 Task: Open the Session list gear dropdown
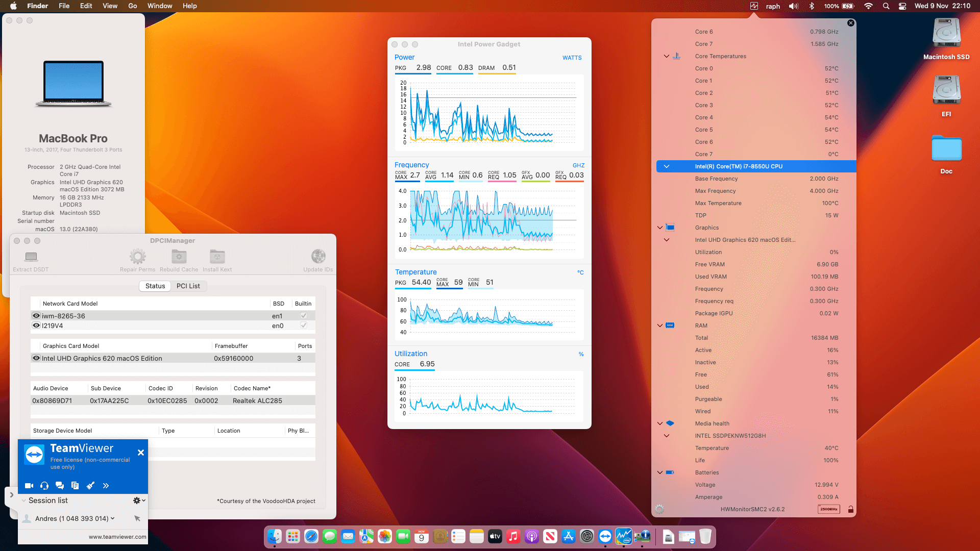pyautogui.click(x=139, y=500)
